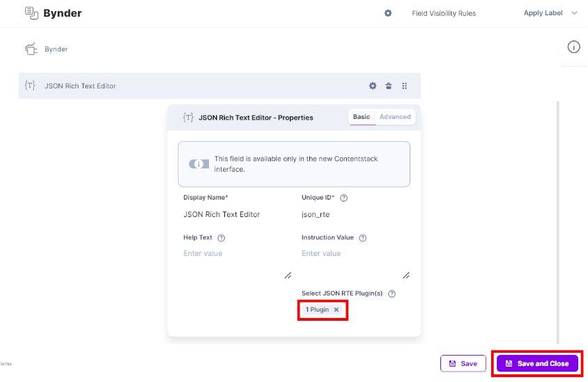
Task: Open Field Visibility Rules
Action: pos(444,13)
